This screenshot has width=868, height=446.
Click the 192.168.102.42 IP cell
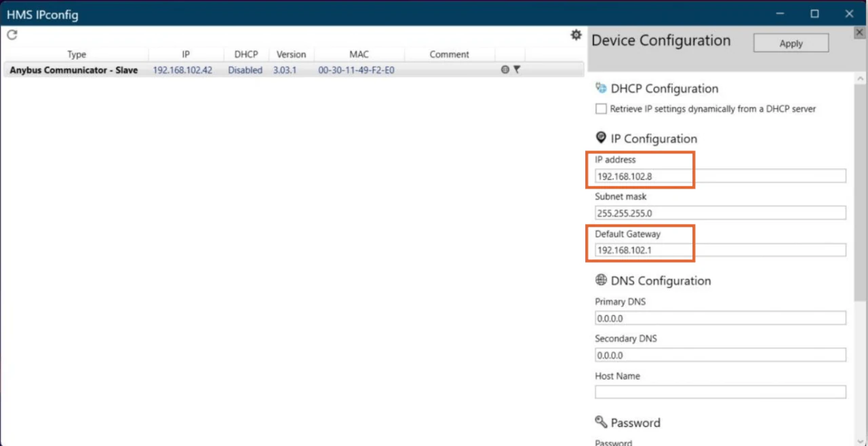point(182,70)
